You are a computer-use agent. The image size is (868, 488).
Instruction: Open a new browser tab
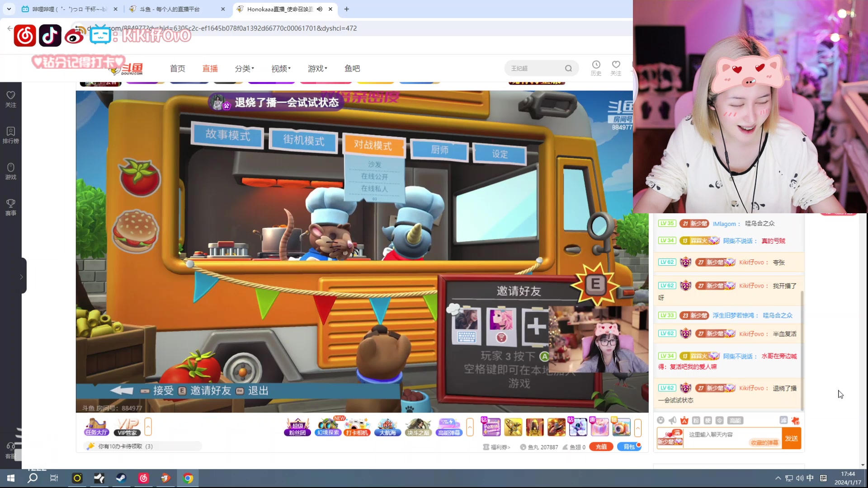pos(346,9)
